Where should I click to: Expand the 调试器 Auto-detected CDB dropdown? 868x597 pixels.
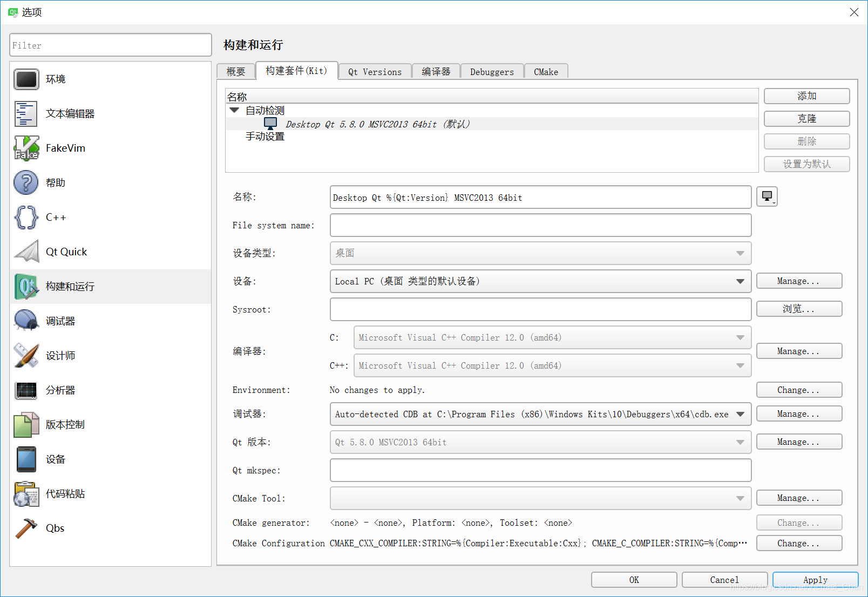[540, 414]
